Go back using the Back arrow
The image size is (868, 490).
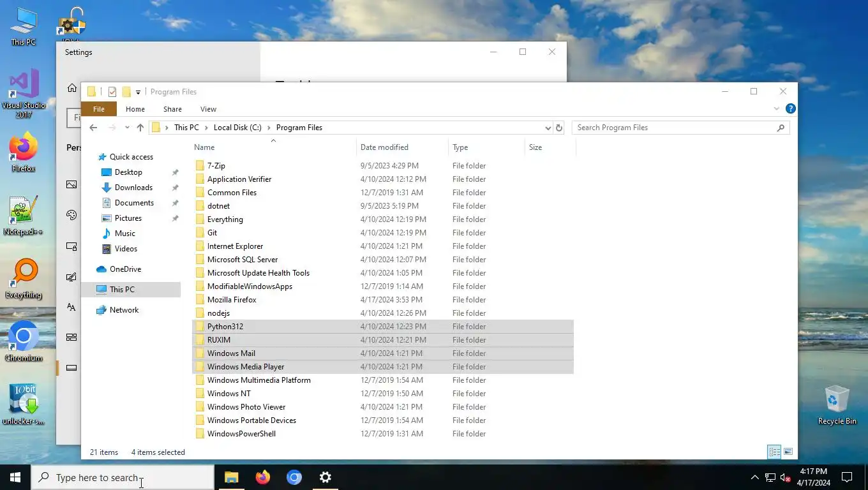coord(93,128)
